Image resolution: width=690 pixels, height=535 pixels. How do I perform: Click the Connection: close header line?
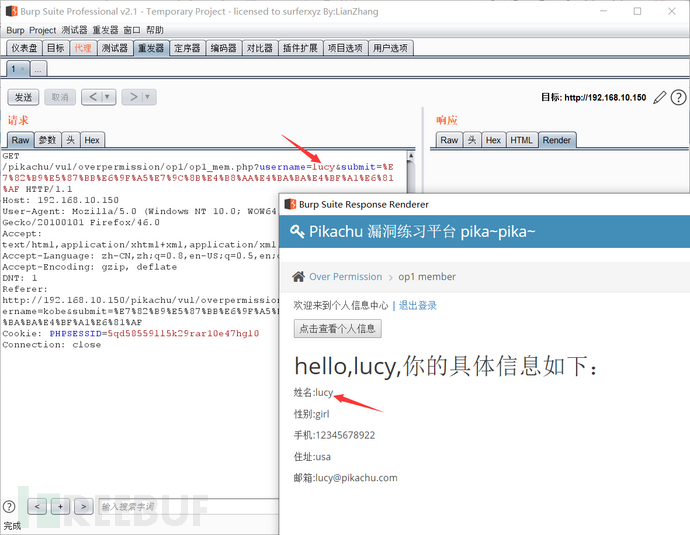(x=51, y=344)
